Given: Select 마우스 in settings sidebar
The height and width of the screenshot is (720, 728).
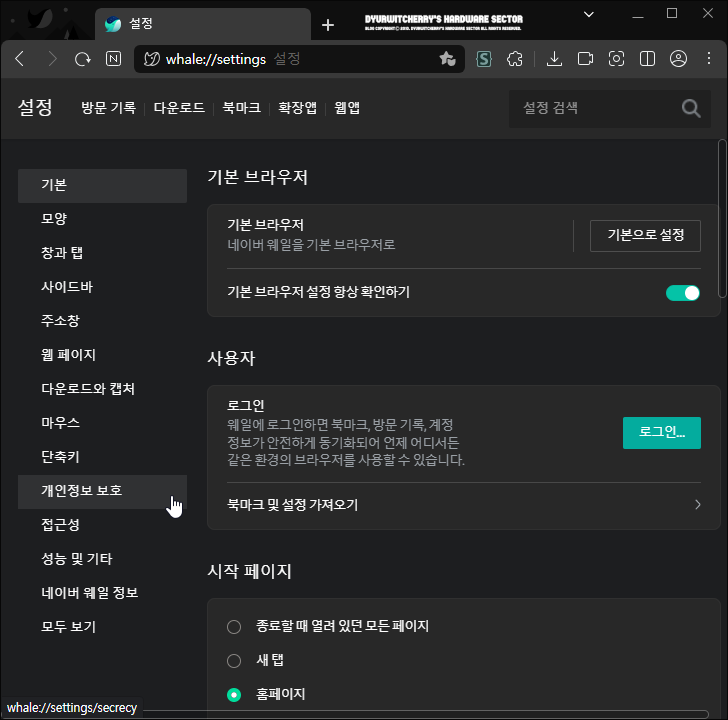Looking at the screenshot, I should click(102, 423).
